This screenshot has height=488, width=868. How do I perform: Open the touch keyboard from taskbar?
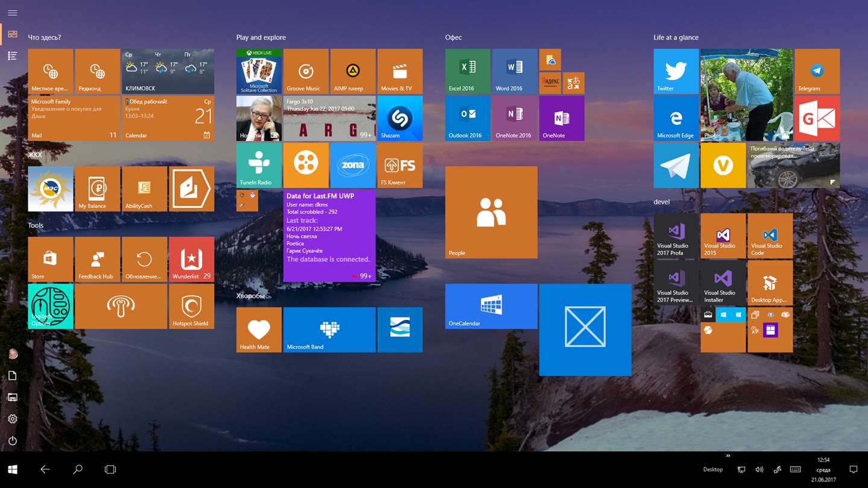[x=795, y=469]
